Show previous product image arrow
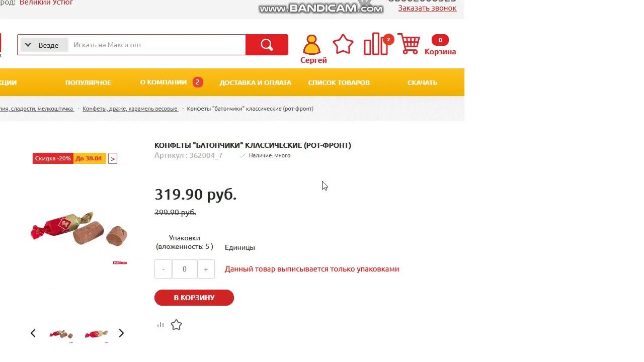Image resolution: width=644 pixels, height=362 pixels. [33, 333]
